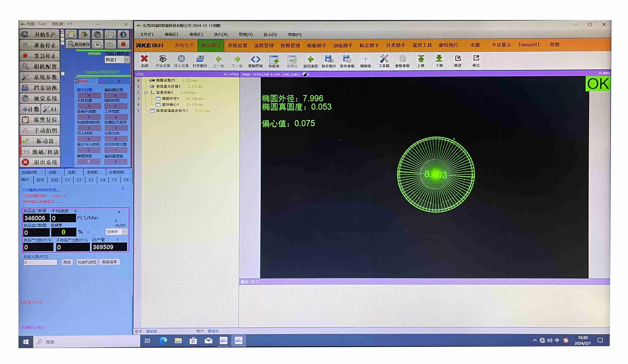Click the 手动拍照 manual capture button
This screenshot has height=364, width=628.
click(40, 130)
